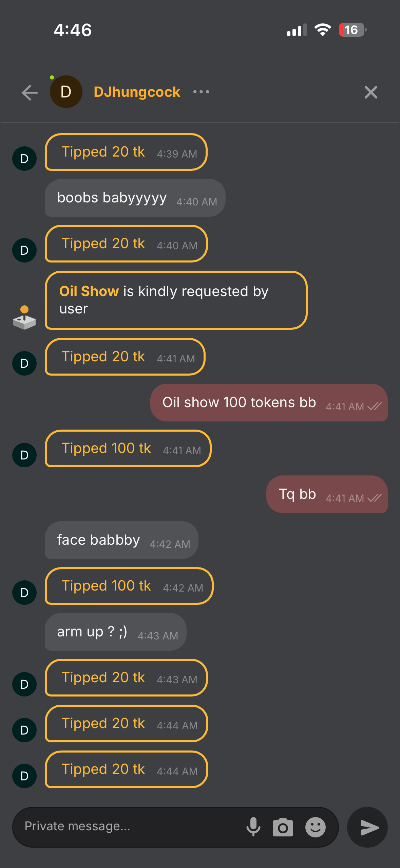Tap the 'Tipped 20 tk' 4:43 AM bubble
The image size is (400, 868).
[126, 678]
